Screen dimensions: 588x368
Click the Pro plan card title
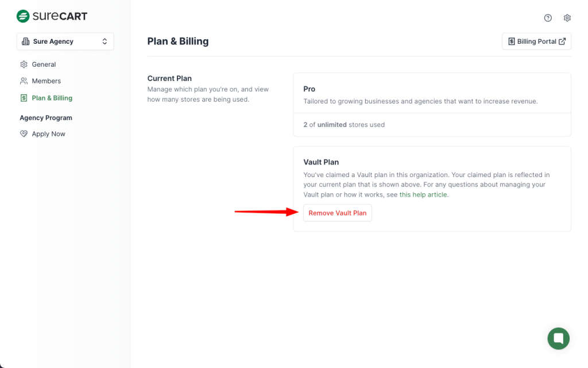310,89
